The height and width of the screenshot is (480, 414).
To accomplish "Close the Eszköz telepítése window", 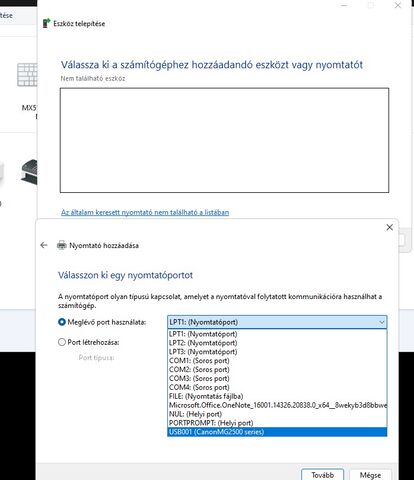I will [x=398, y=5].
